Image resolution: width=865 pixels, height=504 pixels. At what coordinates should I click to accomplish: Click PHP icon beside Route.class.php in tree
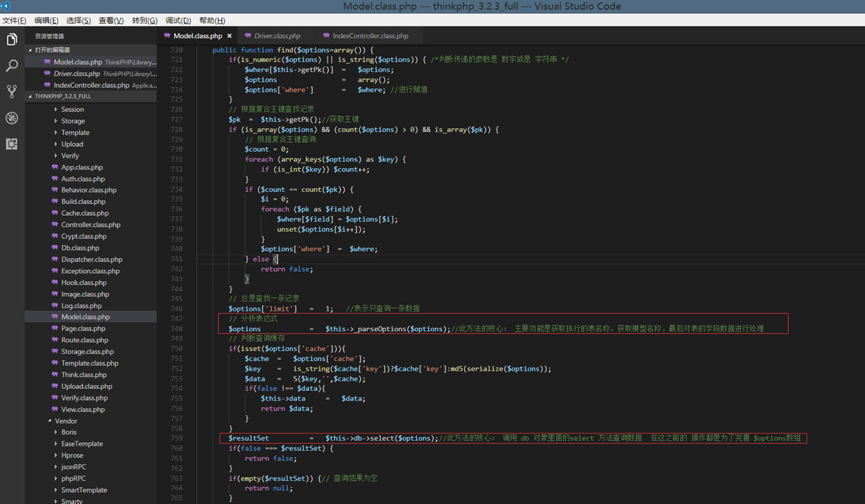[55, 340]
